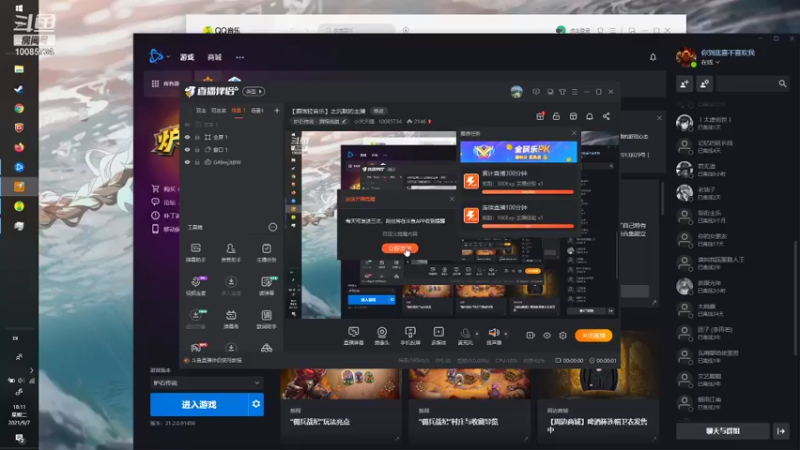Collapse the 工具箱 toolbox section
The image size is (800, 450).
pos(273,227)
